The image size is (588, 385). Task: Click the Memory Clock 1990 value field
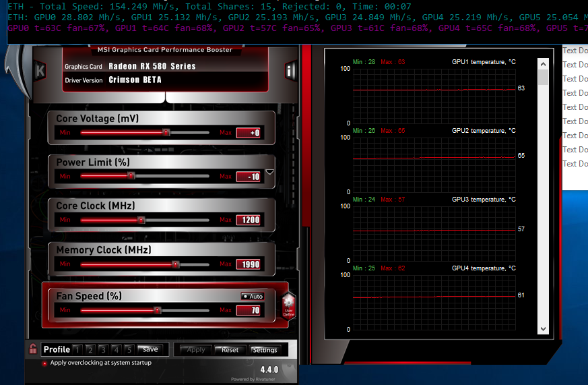point(249,264)
